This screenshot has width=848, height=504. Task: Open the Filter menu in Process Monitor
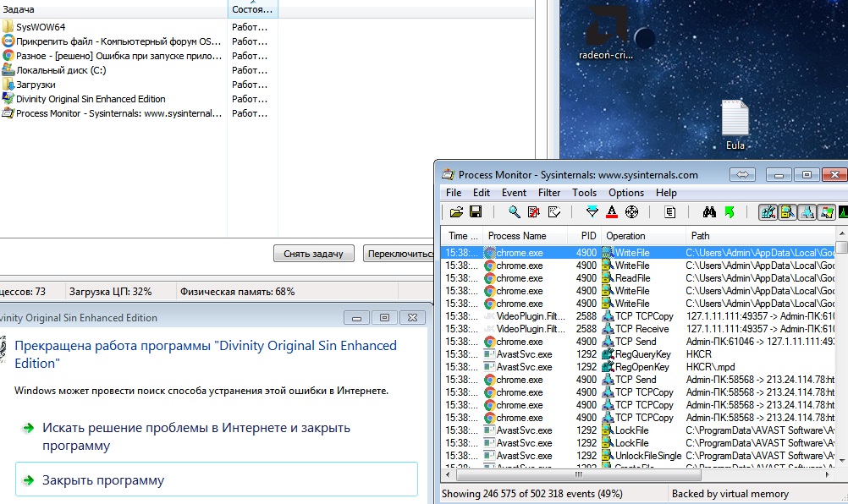[549, 193]
